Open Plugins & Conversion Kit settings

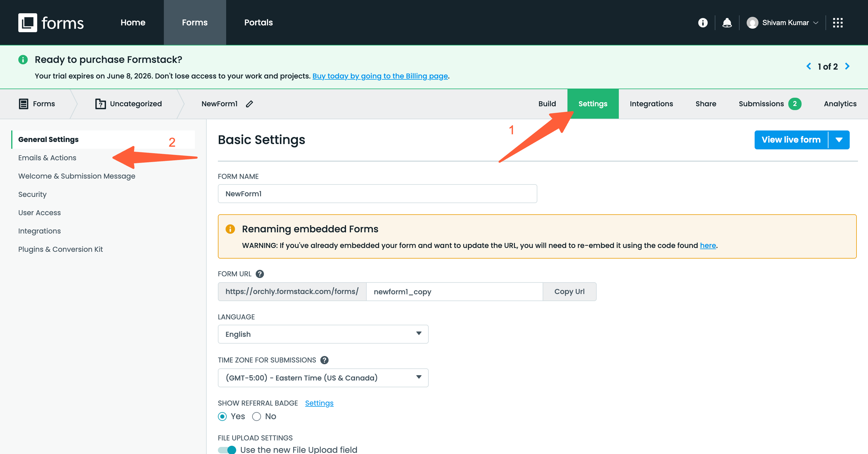coord(60,249)
